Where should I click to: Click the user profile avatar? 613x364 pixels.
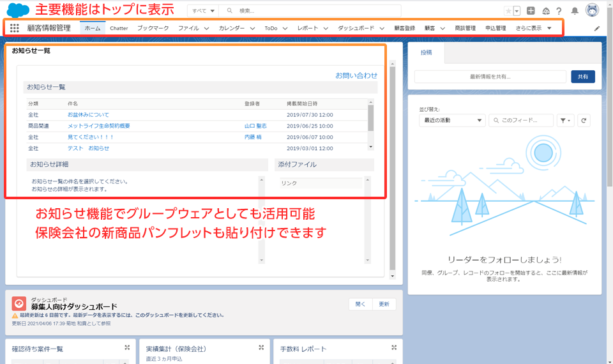592,11
